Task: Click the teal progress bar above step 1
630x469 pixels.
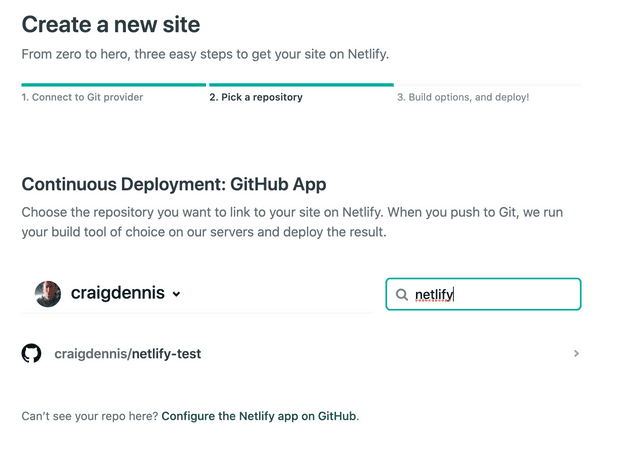Action: point(114,85)
